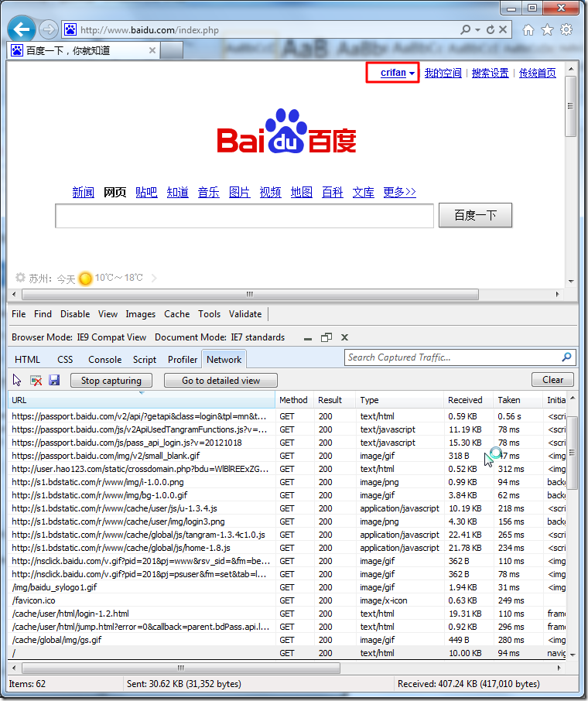Switch to the Console tab

coord(104,360)
